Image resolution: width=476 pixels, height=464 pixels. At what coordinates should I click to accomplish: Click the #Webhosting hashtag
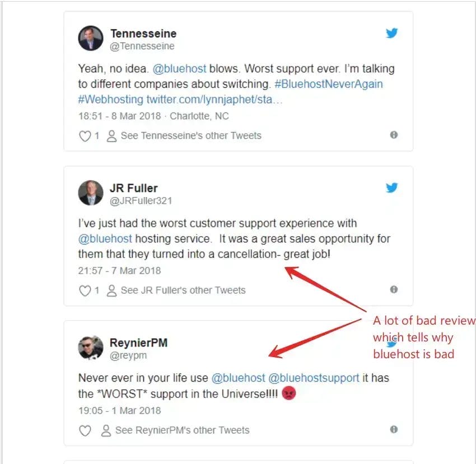click(x=110, y=100)
